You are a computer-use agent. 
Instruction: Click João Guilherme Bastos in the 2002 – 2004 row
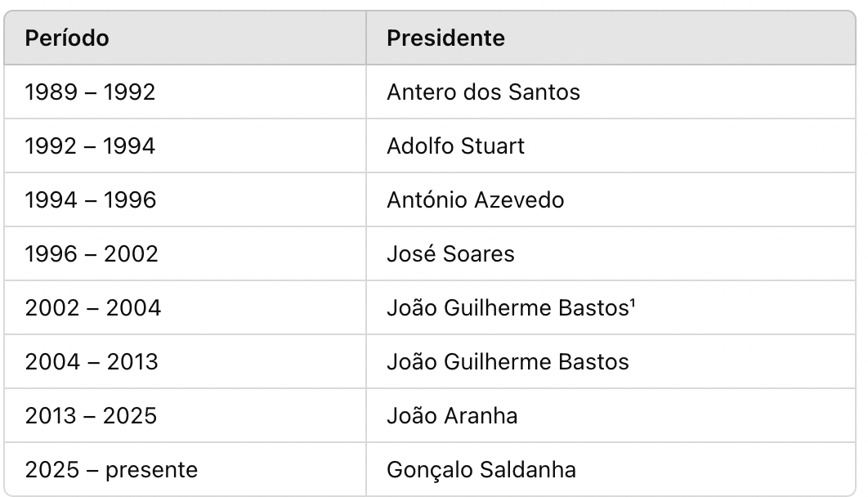(507, 308)
